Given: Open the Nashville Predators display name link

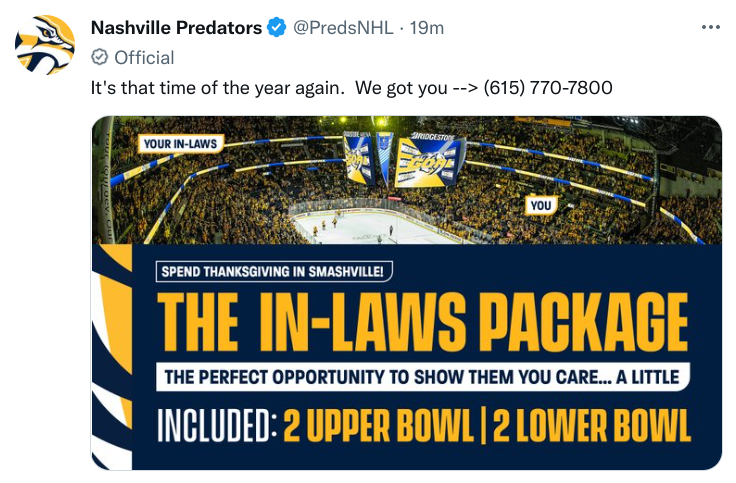Looking at the screenshot, I should pyautogui.click(x=176, y=28).
